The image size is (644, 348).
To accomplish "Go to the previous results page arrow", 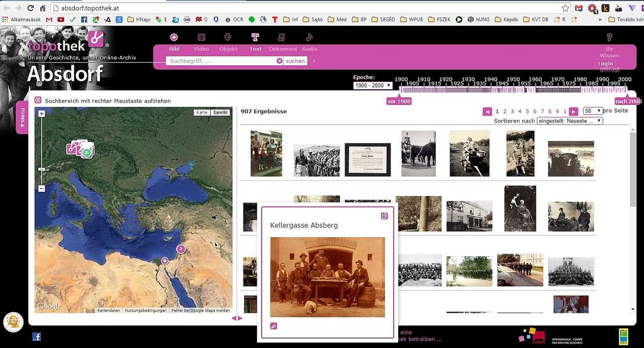I will click(x=487, y=111).
